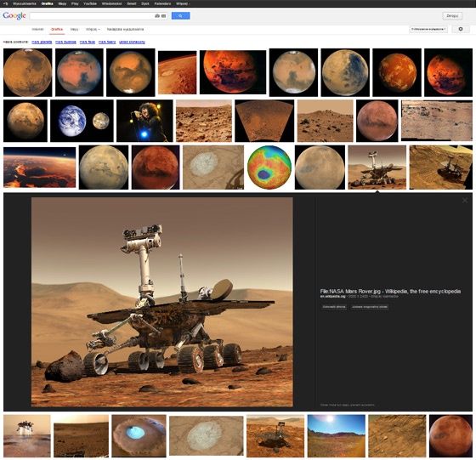Open Wyszukiwarka in the black bar

pos(25,3)
